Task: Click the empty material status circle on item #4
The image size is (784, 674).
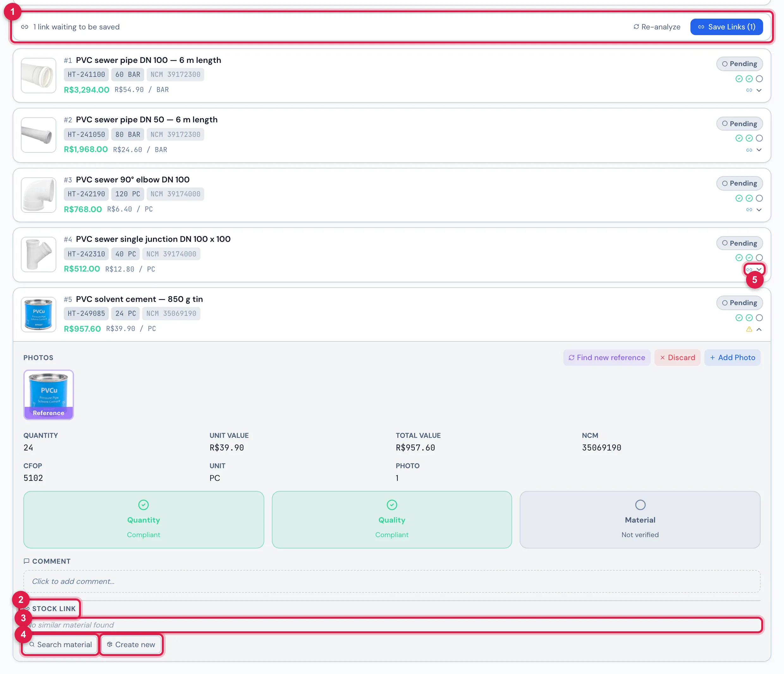Action: [759, 258]
